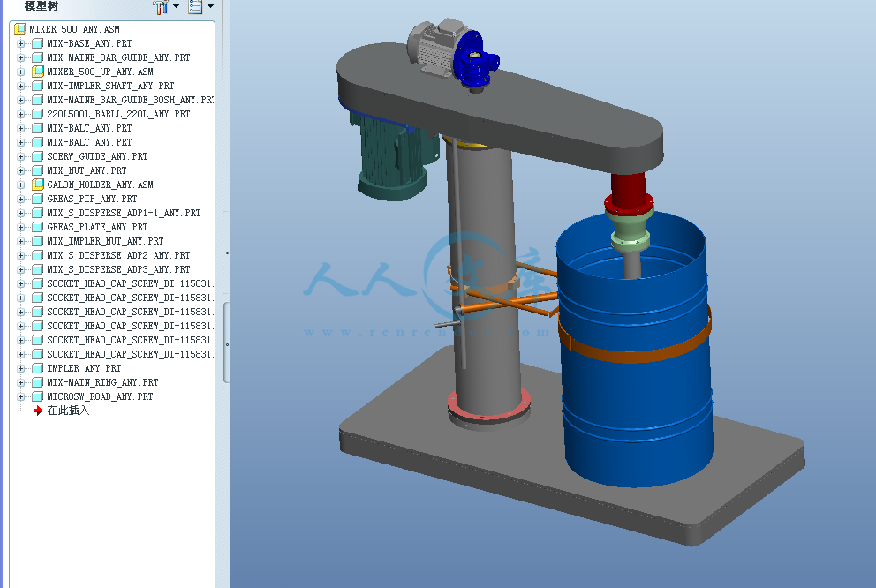Select GREAS_PLATE_ANY.PRT in the model tree

click(97, 227)
